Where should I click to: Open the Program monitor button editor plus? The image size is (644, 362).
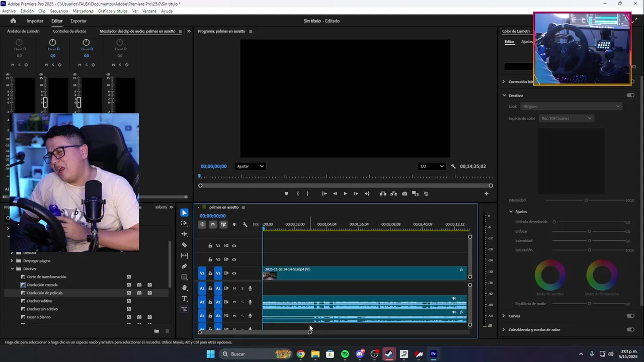pos(486,194)
